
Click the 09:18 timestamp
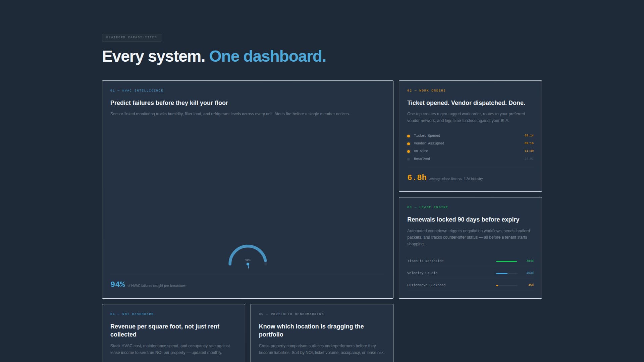pos(529,143)
